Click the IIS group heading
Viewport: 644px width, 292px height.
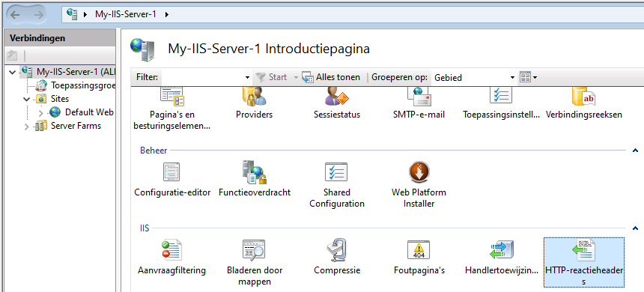pos(145,228)
